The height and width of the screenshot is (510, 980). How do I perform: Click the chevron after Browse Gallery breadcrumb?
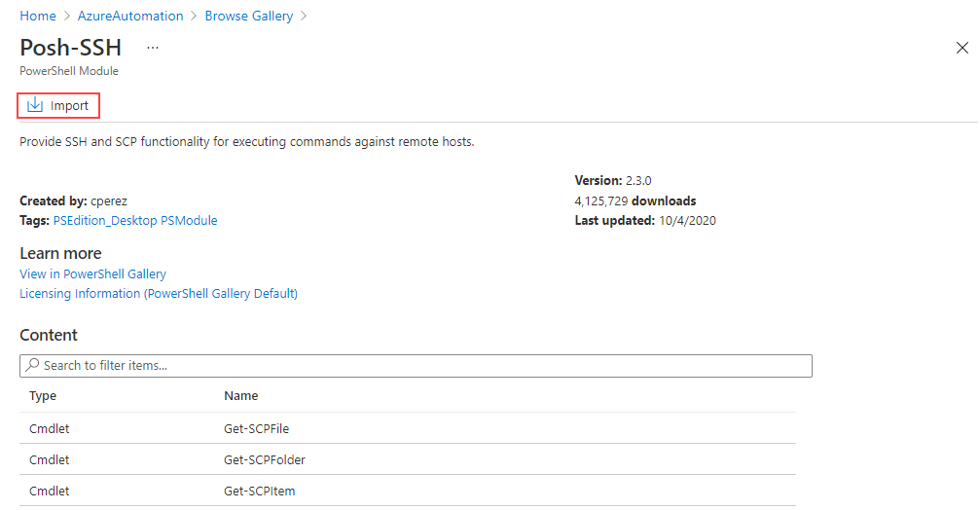coord(304,17)
